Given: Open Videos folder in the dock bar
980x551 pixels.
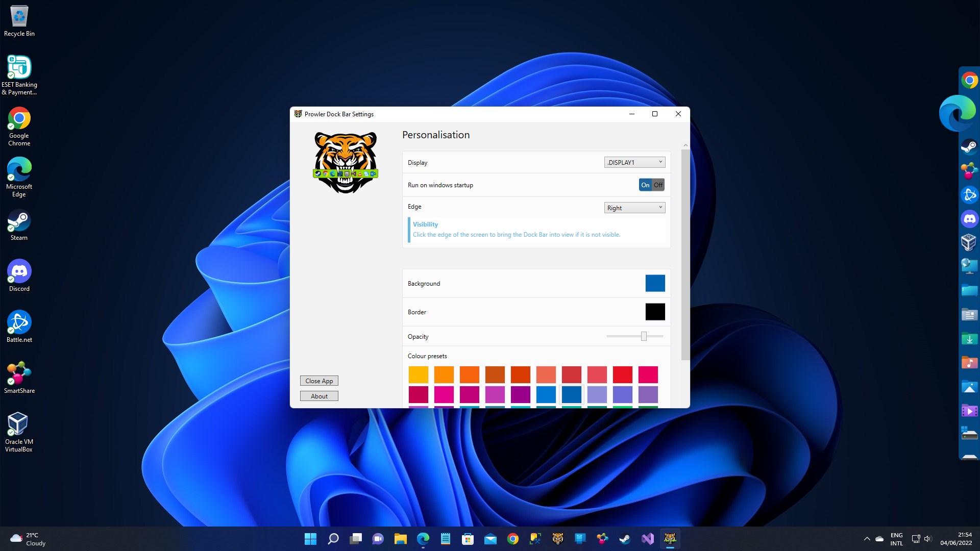Looking at the screenshot, I should point(969,411).
